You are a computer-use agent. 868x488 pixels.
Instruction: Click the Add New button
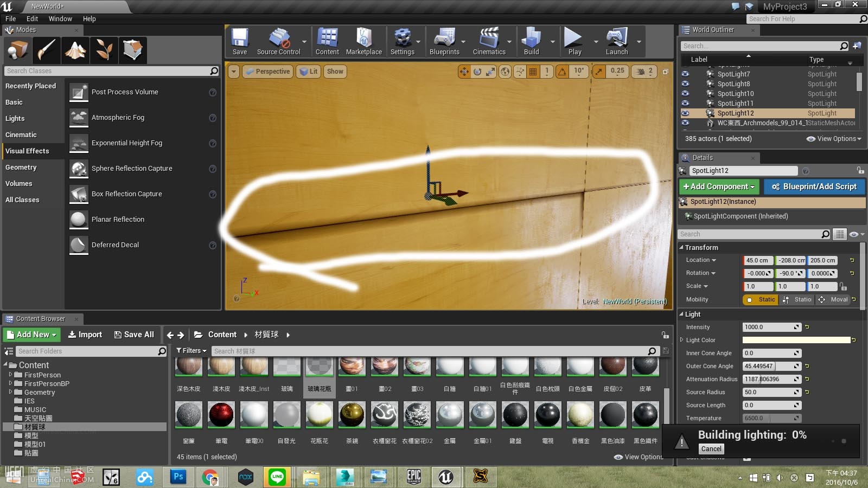(31, 335)
